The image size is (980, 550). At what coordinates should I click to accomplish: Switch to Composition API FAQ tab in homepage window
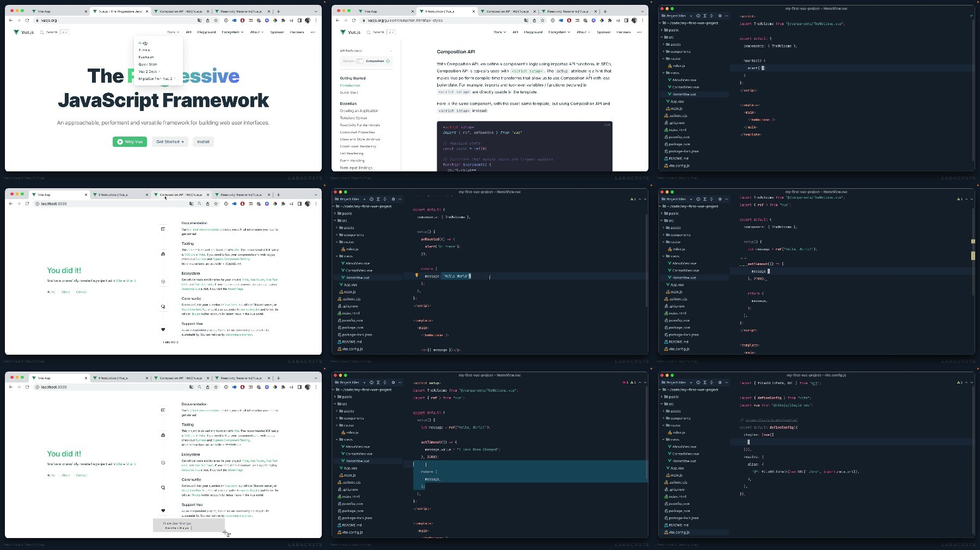pos(181,11)
